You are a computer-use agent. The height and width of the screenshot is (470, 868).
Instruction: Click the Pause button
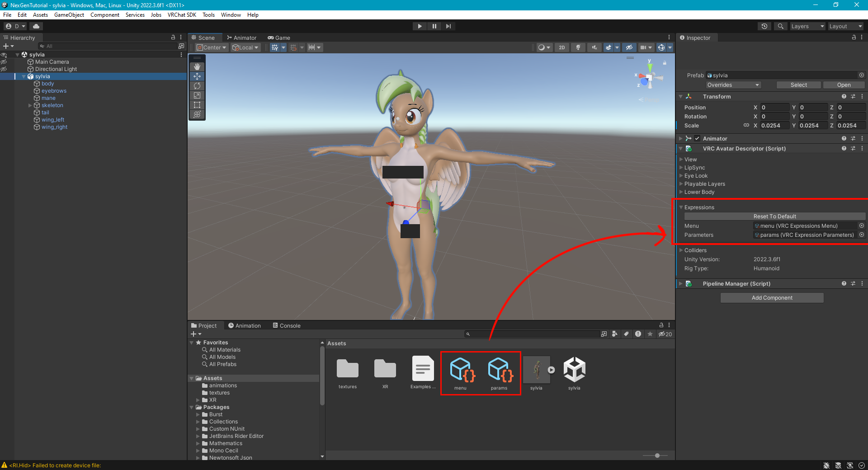434,26
